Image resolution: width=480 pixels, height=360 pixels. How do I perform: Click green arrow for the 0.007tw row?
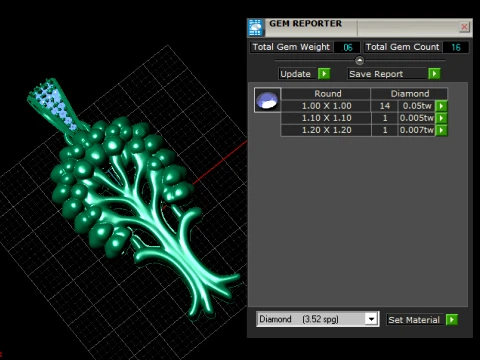pyautogui.click(x=441, y=130)
